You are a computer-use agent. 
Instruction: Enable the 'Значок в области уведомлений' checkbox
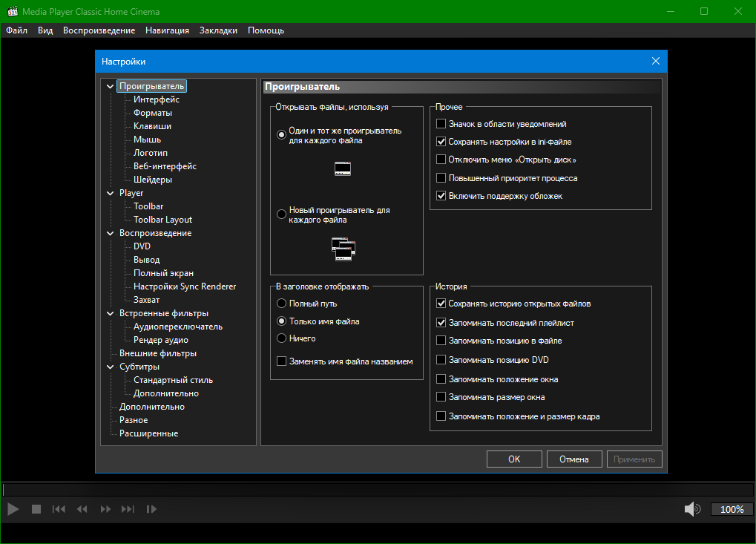(x=441, y=124)
